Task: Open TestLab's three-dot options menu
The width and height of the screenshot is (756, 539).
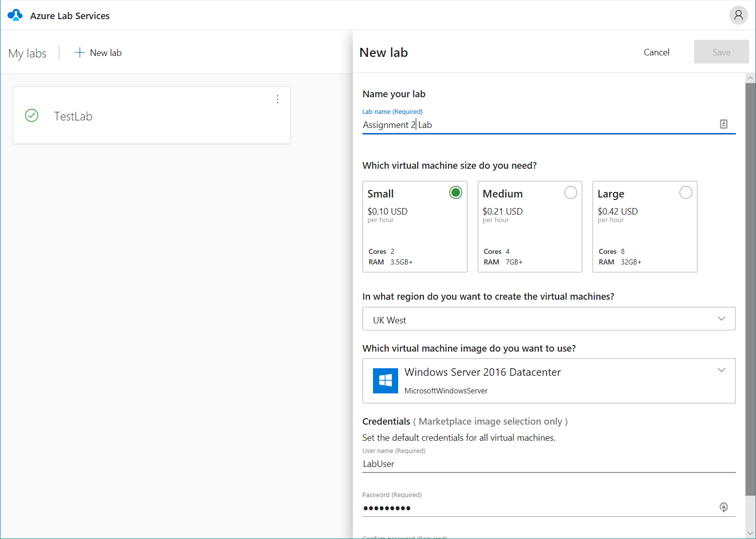Action: click(x=277, y=99)
